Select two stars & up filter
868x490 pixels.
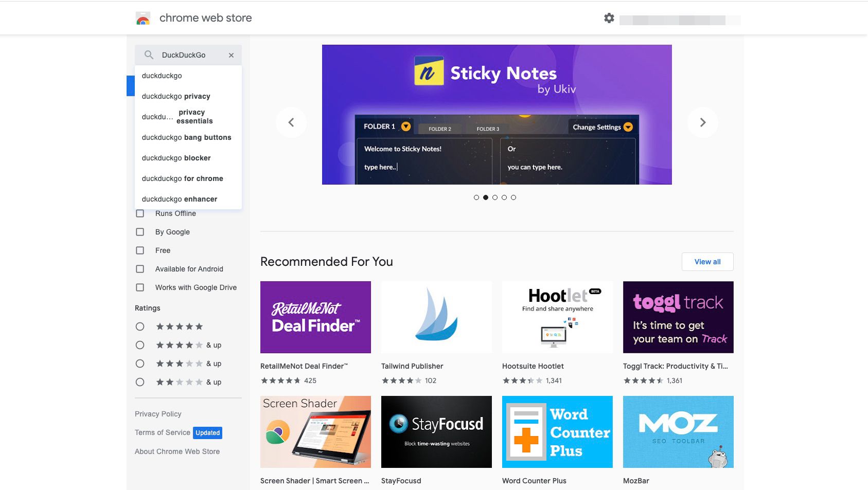[140, 382]
